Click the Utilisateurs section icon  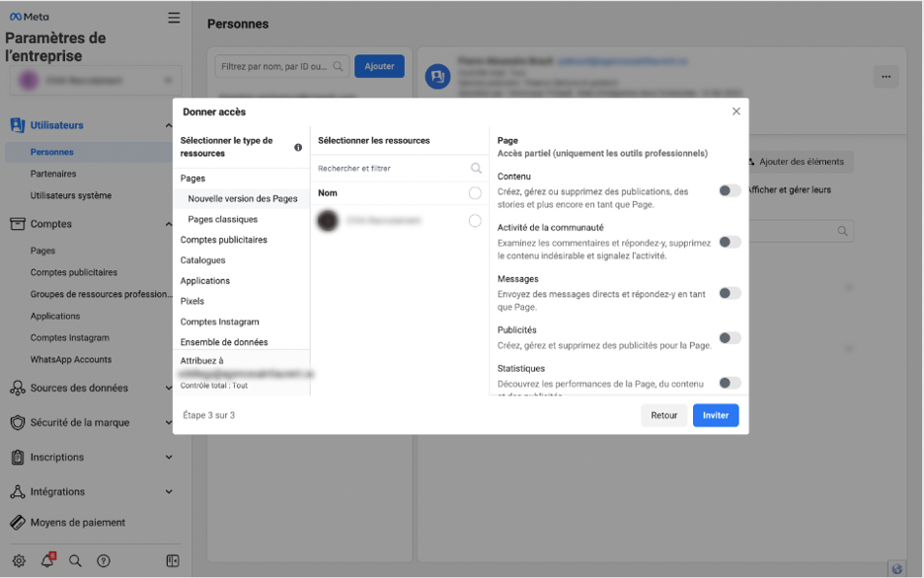pyautogui.click(x=17, y=125)
